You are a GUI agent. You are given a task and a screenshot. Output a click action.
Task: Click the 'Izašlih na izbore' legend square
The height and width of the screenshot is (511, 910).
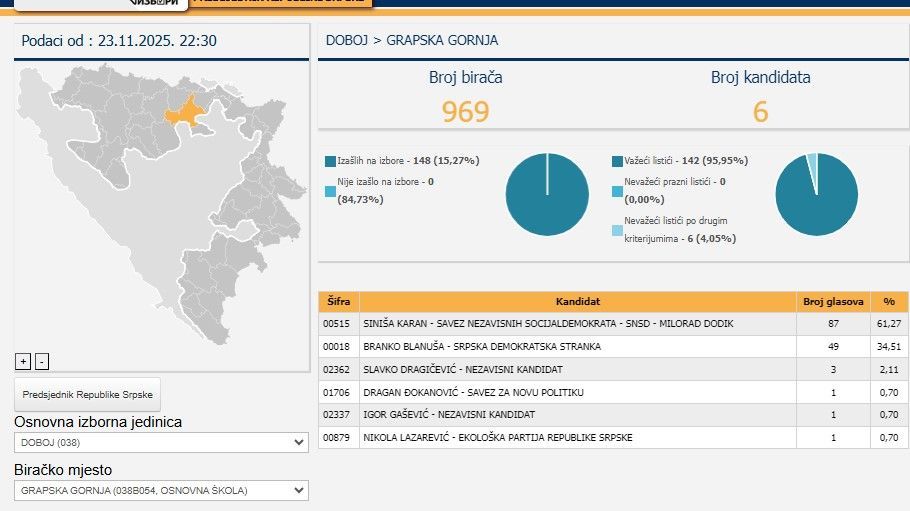pyautogui.click(x=330, y=161)
